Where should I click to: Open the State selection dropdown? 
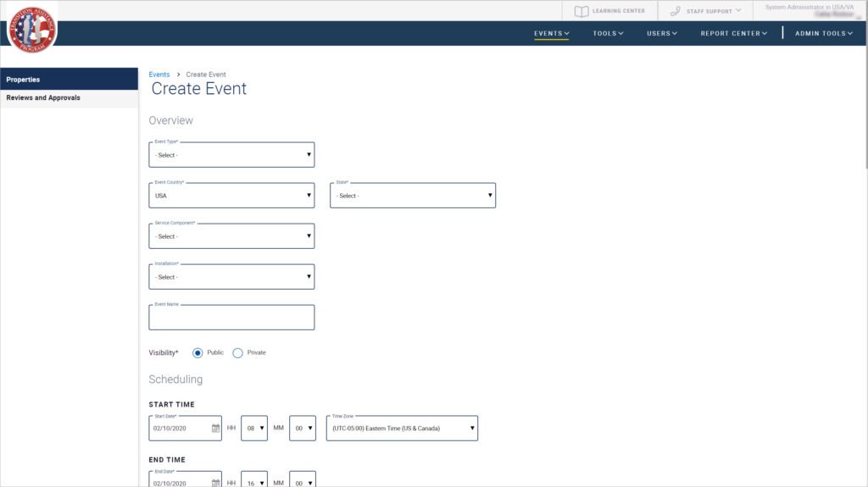coord(412,196)
